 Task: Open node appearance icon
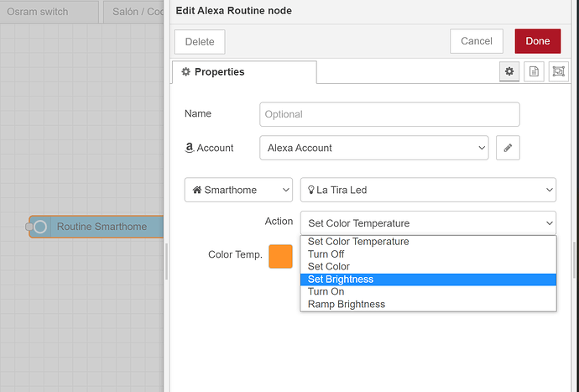tap(558, 71)
